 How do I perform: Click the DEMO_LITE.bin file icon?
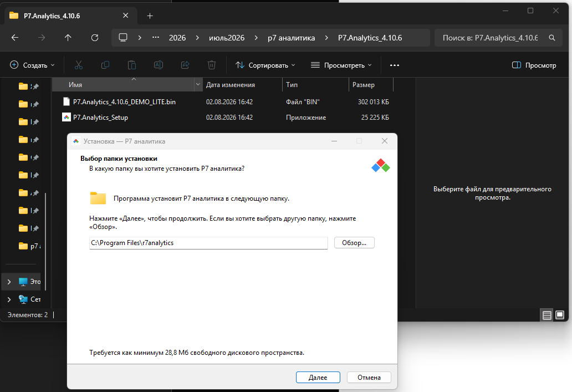[x=67, y=101]
